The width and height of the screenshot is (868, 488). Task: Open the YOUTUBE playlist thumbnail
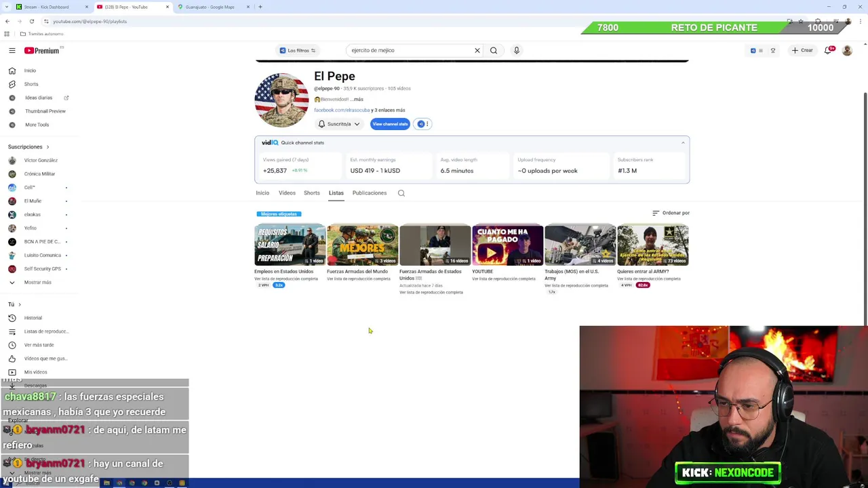[x=508, y=245]
